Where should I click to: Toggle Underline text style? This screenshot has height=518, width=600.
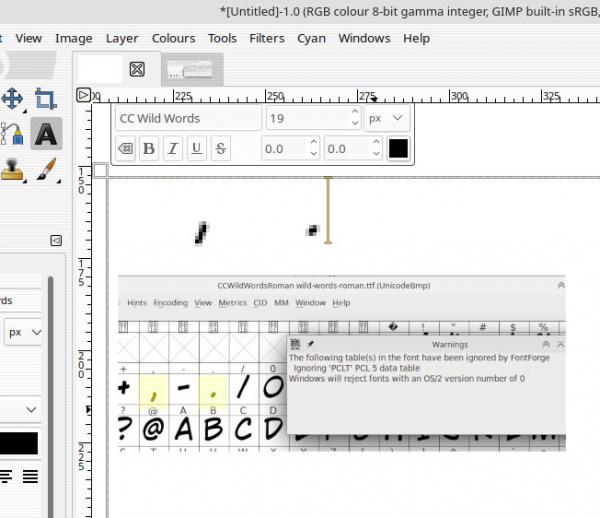(197, 148)
